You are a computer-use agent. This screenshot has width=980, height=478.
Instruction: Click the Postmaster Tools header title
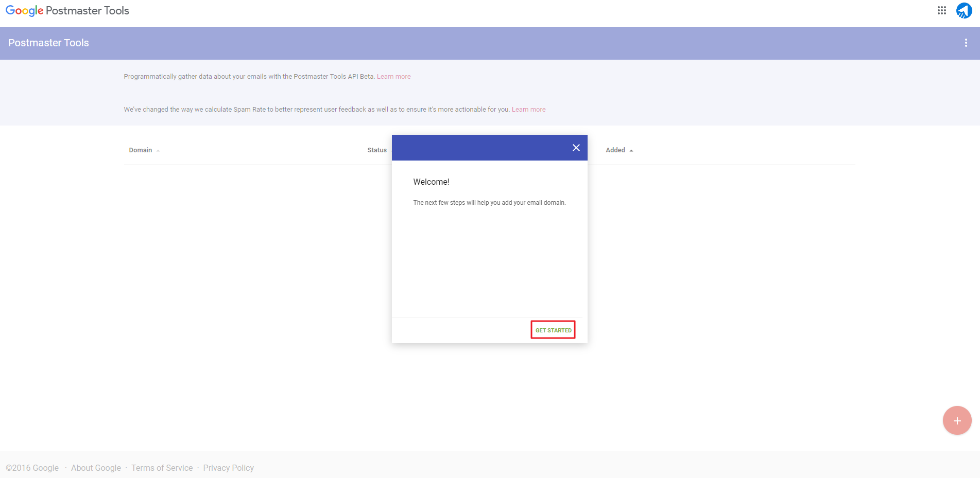click(x=48, y=43)
